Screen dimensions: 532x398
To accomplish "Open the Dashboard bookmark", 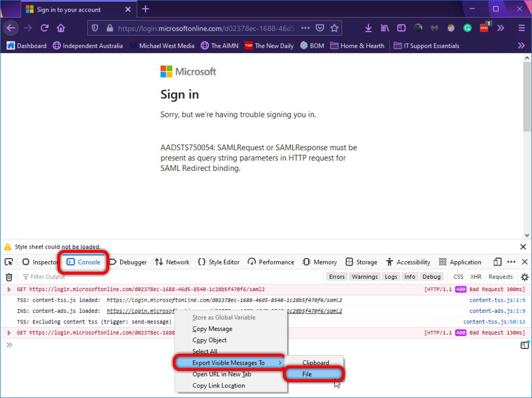I will (x=27, y=45).
